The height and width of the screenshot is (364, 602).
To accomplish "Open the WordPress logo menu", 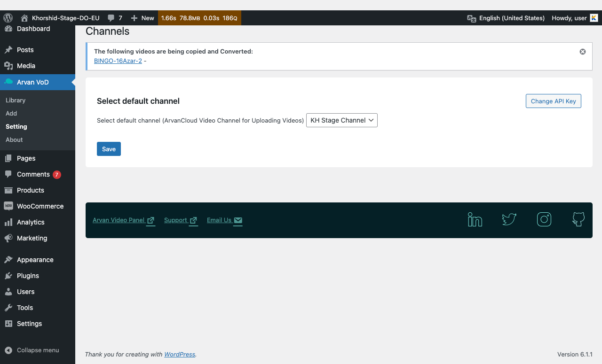I will [x=8, y=18].
